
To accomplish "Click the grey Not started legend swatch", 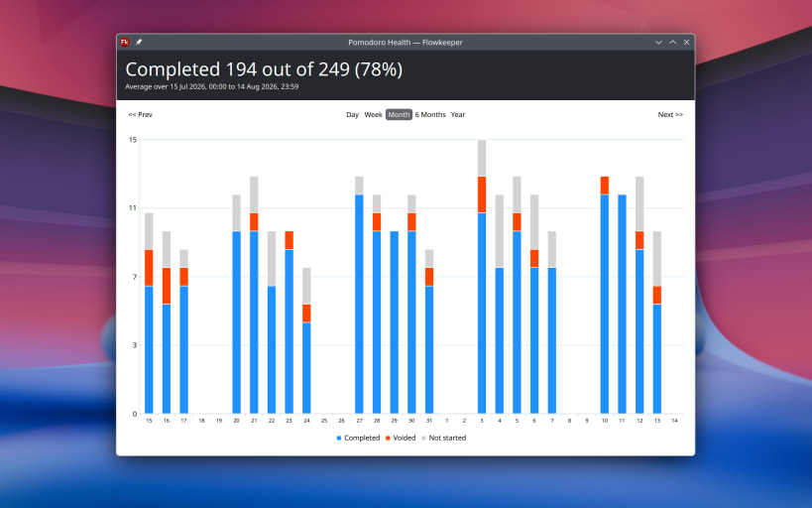I will [x=423, y=438].
